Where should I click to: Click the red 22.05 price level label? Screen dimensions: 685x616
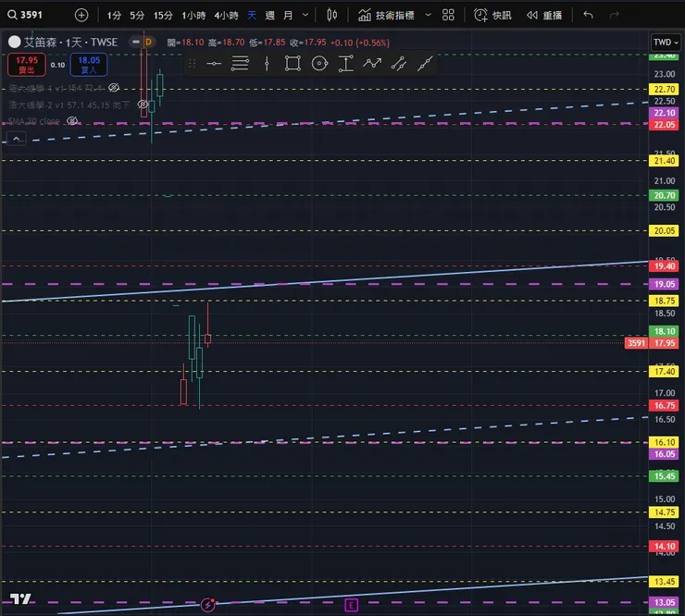665,125
